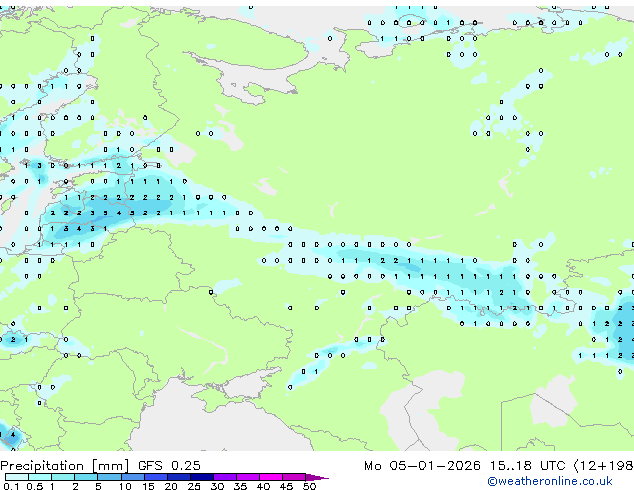Click the '0.1' legend value label
The image size is (634, 490).
click(11, 486)
